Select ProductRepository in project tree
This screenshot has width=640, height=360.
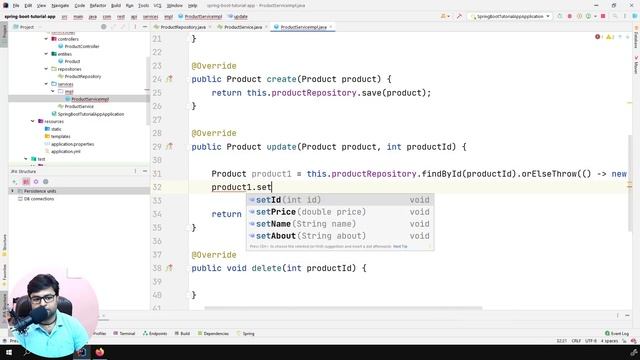click(82, 77)
